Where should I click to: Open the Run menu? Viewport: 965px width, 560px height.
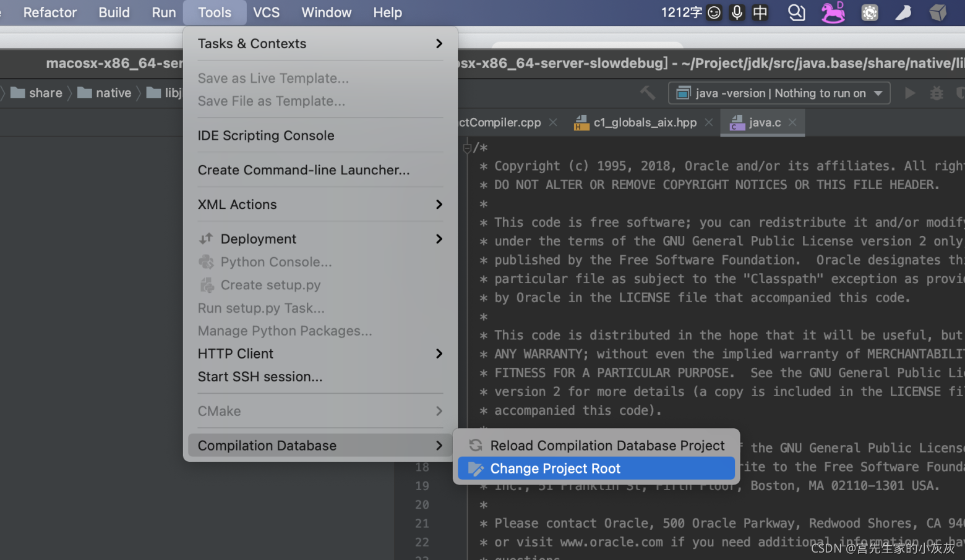(164, 12)
